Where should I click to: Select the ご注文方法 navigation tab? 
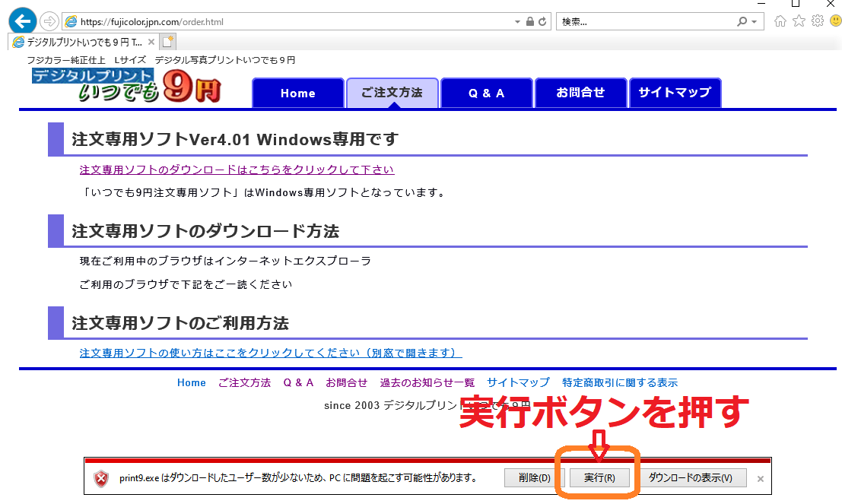392,93
